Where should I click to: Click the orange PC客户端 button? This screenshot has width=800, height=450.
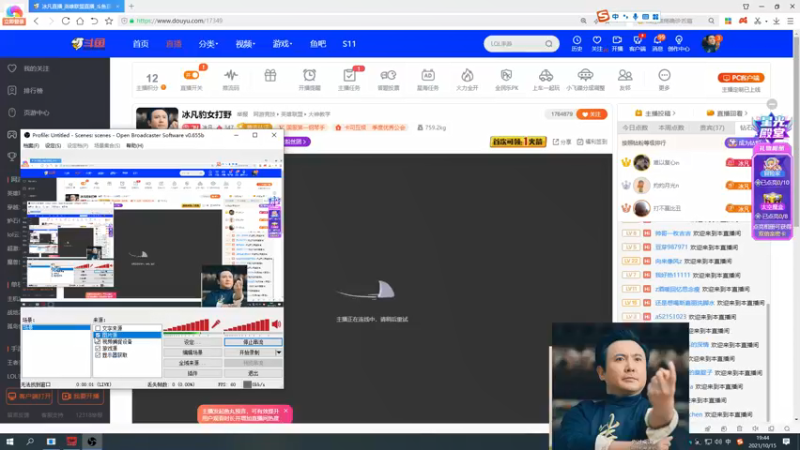741,78
